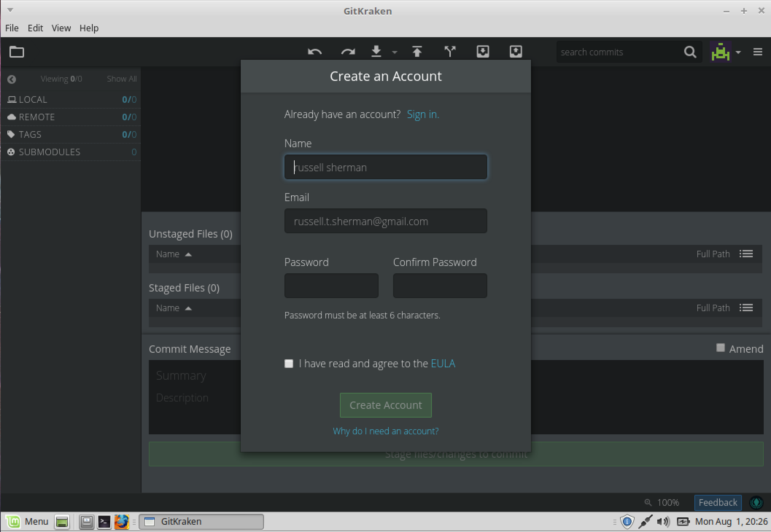The width and height of the screenshot is (771, 532).
Task: Check the EULA agreement checkbox
Action: [x=289, y=364]
